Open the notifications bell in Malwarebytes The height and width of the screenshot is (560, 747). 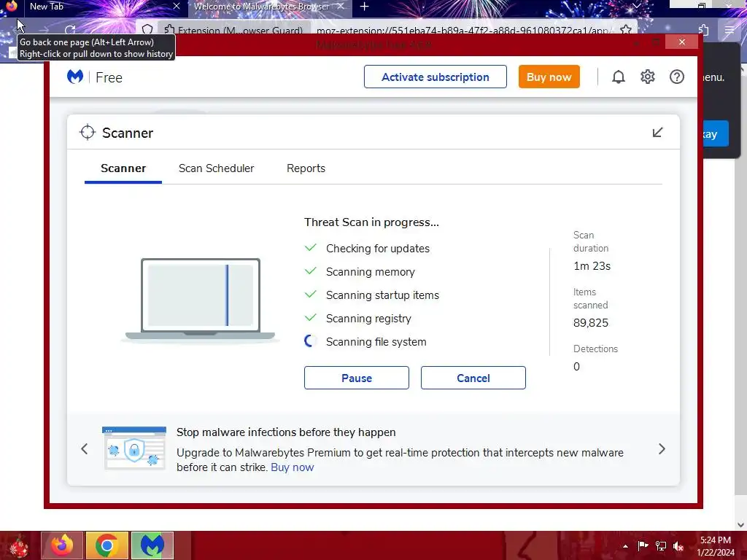[x=619, y=77]
